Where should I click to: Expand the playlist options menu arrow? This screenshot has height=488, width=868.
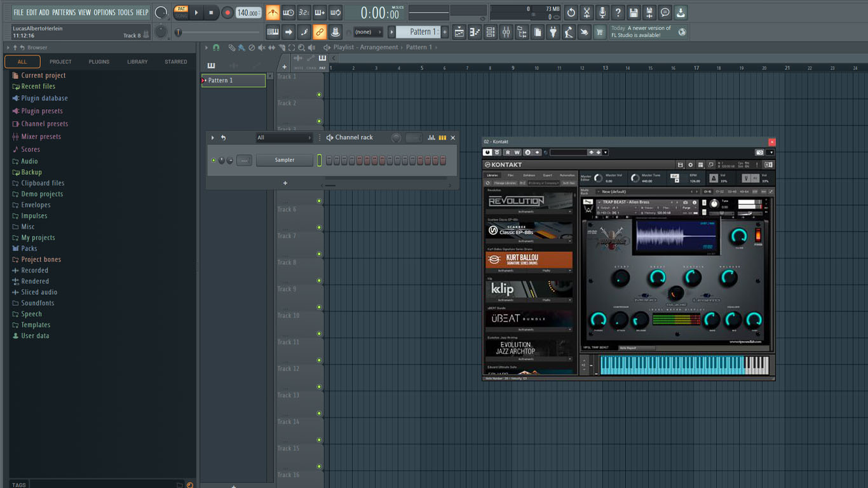coord(206,48)
